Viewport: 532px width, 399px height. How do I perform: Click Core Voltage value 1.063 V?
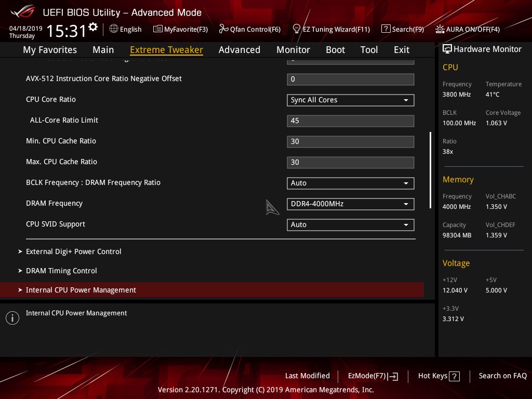click(496, 123)
